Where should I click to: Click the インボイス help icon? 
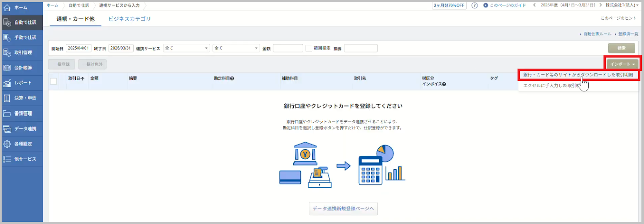pyautogui.click(x=444, y=84)
